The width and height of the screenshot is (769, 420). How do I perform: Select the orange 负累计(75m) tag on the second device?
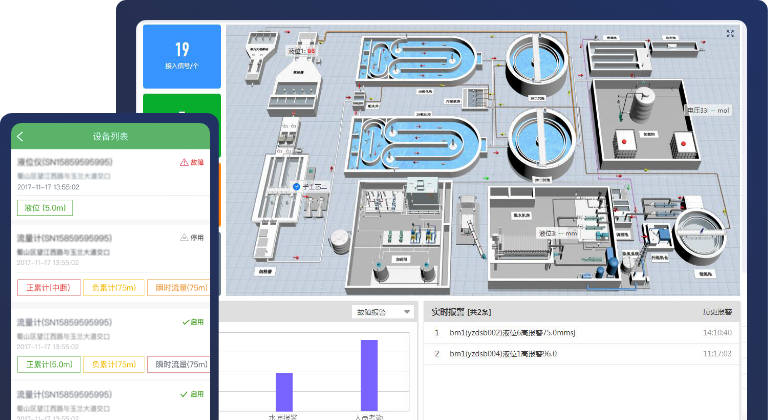112,288
